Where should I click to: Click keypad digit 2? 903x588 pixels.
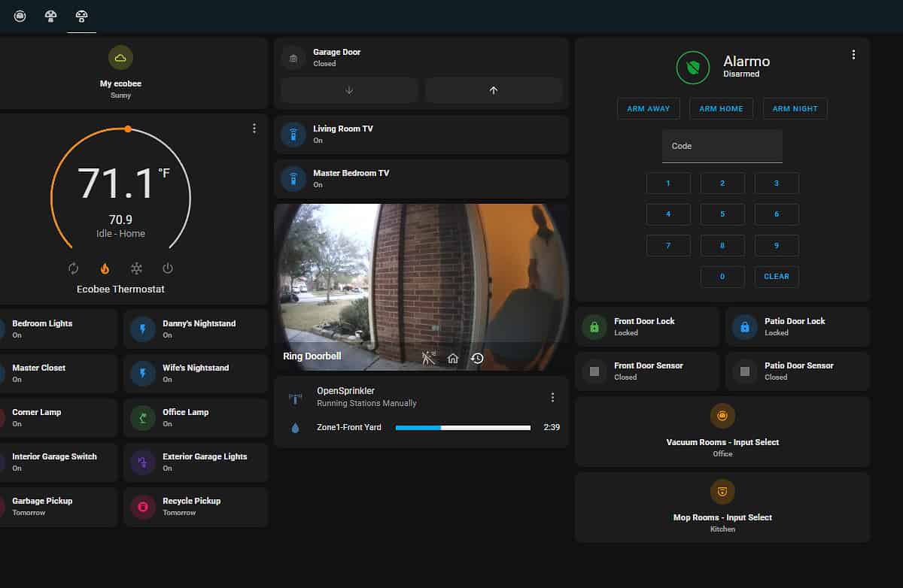tap(722, 183)
